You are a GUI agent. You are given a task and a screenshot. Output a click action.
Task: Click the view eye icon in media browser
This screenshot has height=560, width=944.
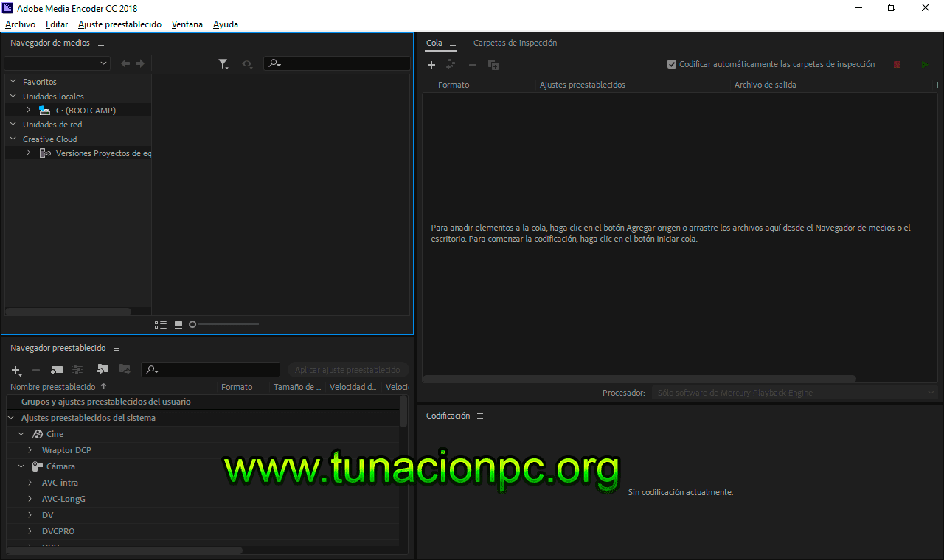[247, 64]
